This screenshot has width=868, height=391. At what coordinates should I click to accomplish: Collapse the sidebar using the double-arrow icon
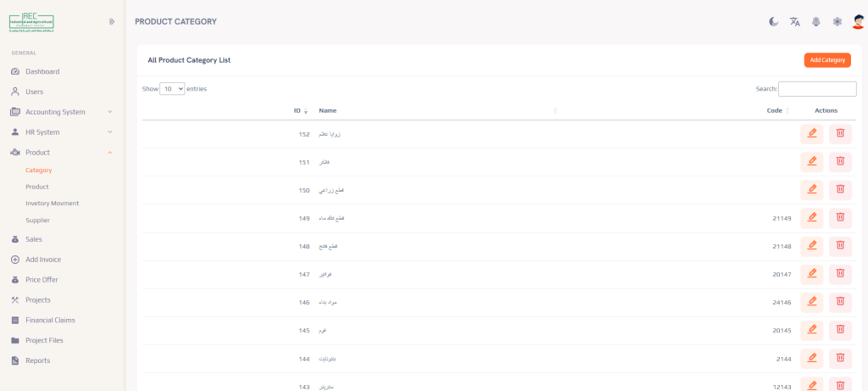click(x=111, y=21)
